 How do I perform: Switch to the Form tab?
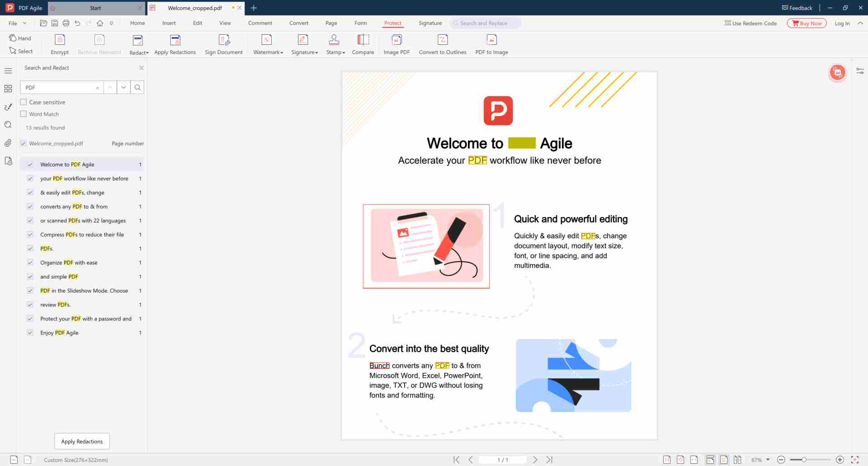360,23
